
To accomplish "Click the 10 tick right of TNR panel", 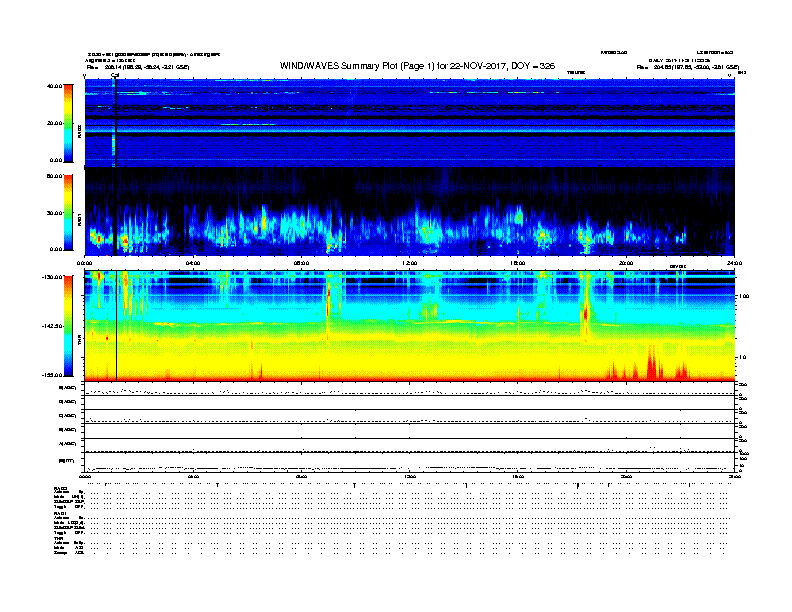I will 742,358.
